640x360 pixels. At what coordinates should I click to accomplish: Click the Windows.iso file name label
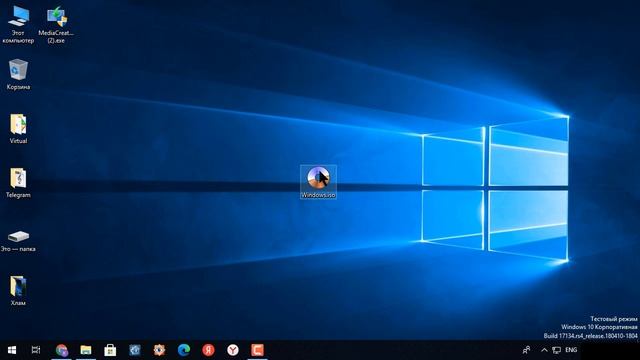318,195
